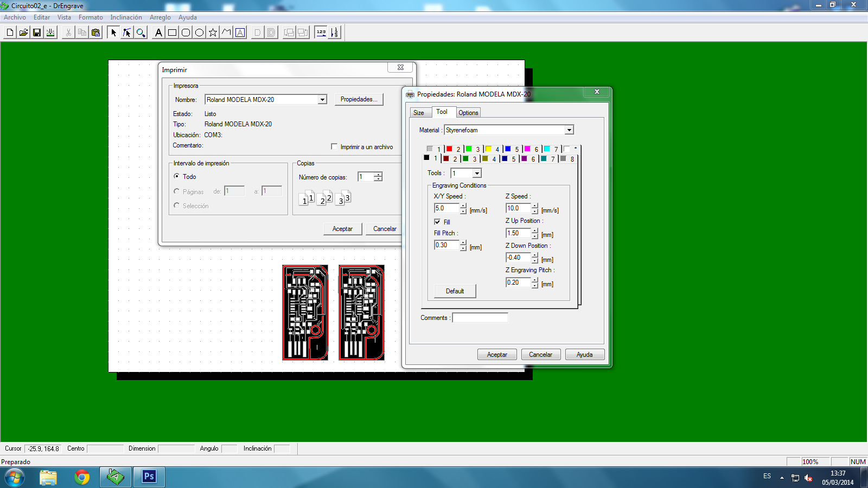Increase number of copies with the up spinner arrow
Image resolution: width=868 pixels, height=488 pixels.
pyautogui.click(x=378, y=174)
